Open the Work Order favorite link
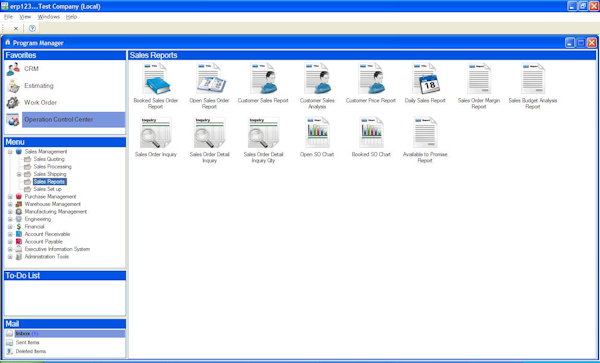The height and width of the screenshot is (363, 600). 41,103
